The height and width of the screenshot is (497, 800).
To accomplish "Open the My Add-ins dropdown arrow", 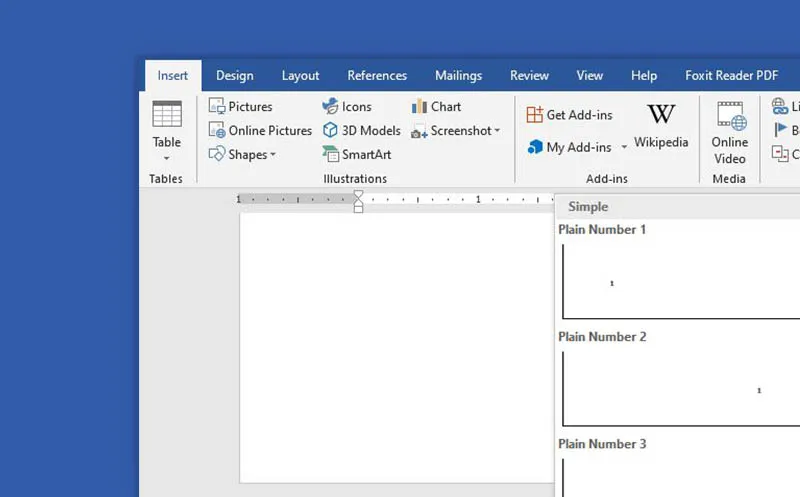I will (x=624, y=147).
